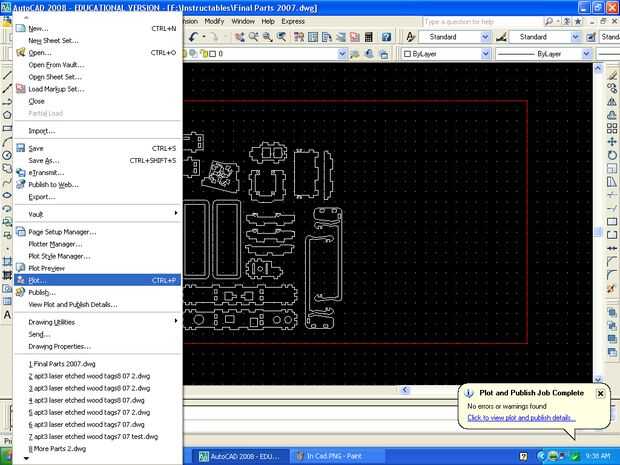Open recent file More Parts 2.dwg
Screen dimensions: 620x465
[97, 448]
